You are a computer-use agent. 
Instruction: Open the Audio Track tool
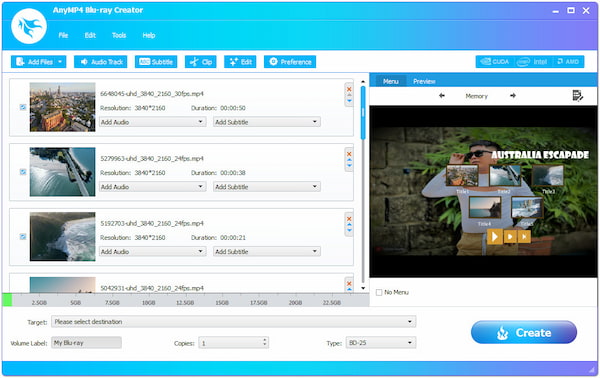click(101, 62)
